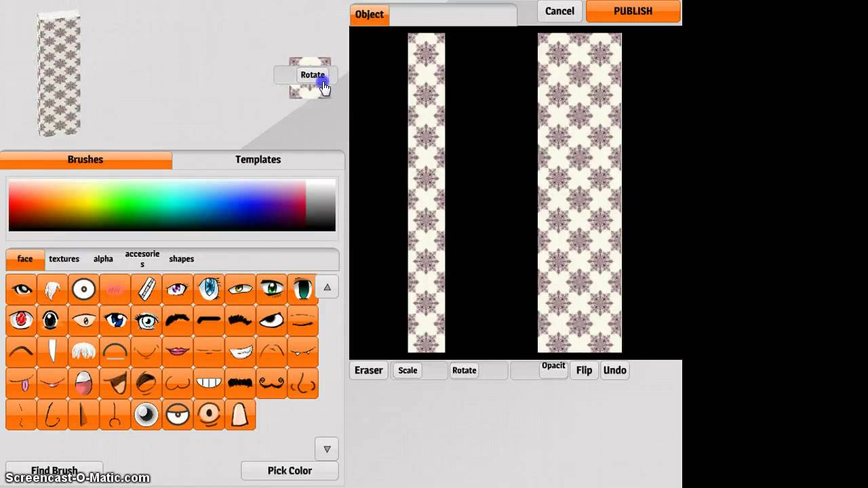This screenshot has width=868, height=488.
Task: Pick a shade from the grayscale strip
Action: (321, 205)
